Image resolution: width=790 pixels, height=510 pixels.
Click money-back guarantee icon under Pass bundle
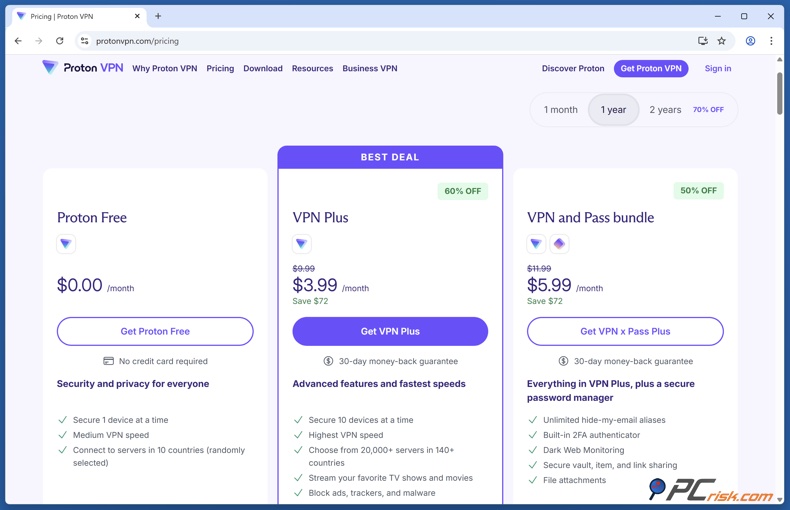click(x=563, y=361)
